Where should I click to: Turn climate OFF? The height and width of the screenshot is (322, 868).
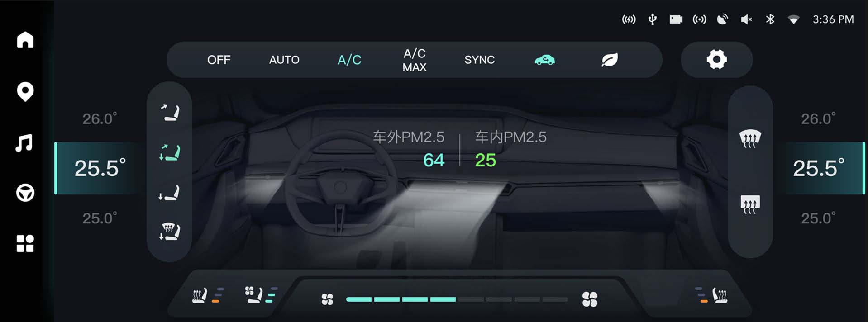pyautogui.click(x=219, y=60)
